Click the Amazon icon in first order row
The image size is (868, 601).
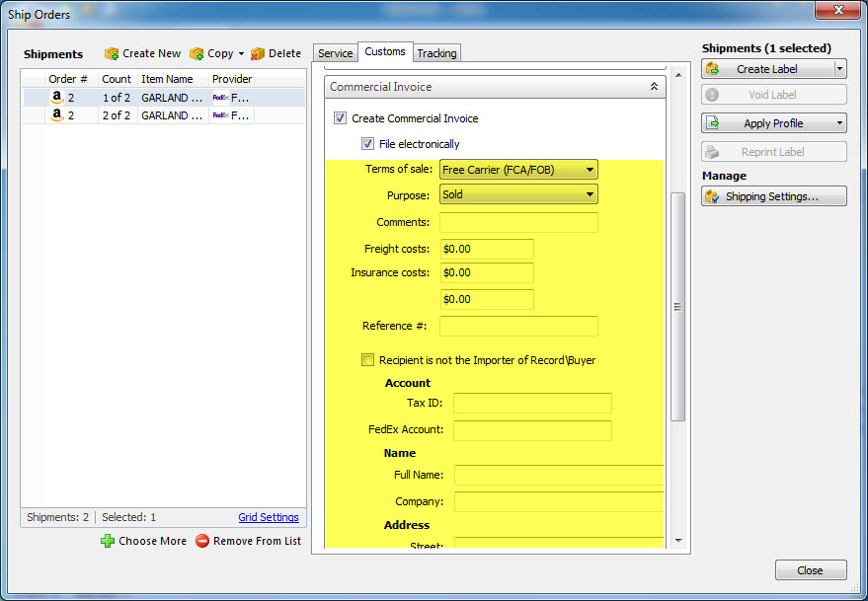click(x=57, y=98)
